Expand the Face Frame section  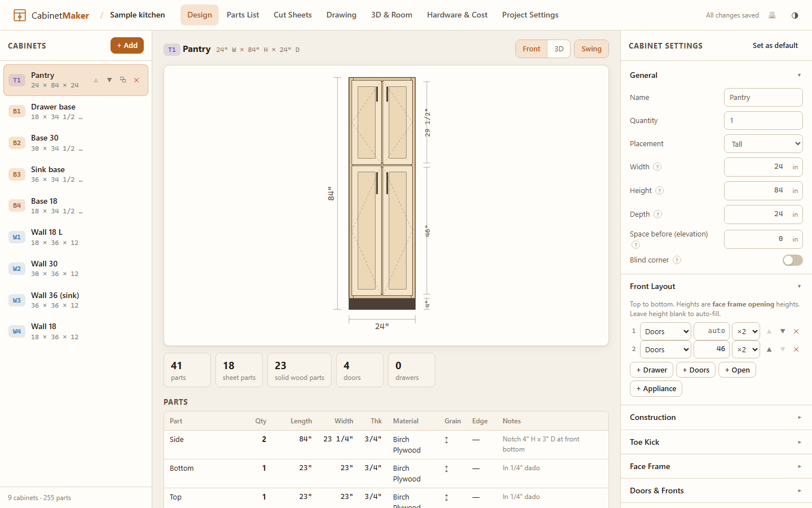point(716,466)
